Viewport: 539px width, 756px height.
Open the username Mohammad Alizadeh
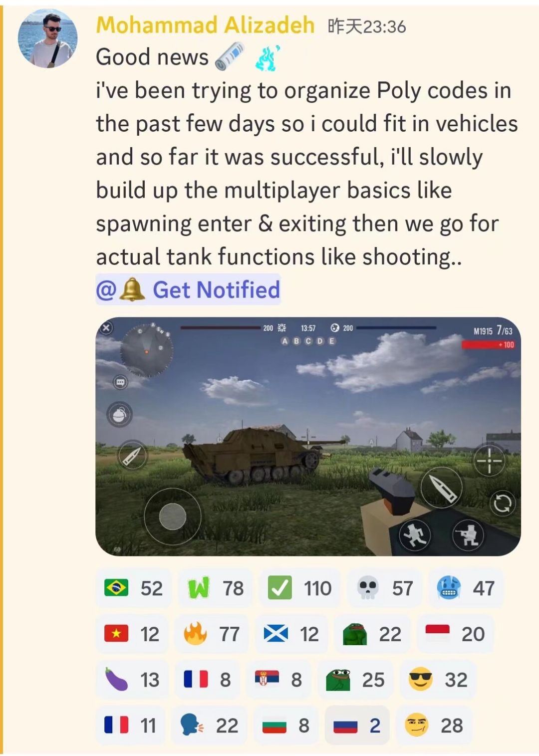point(205,25)
